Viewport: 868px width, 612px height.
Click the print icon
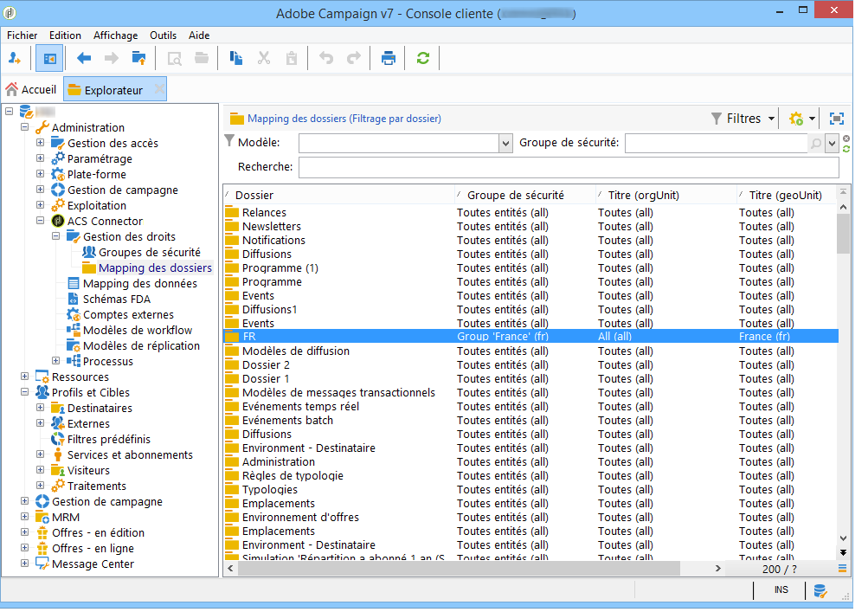pos(388,58)
